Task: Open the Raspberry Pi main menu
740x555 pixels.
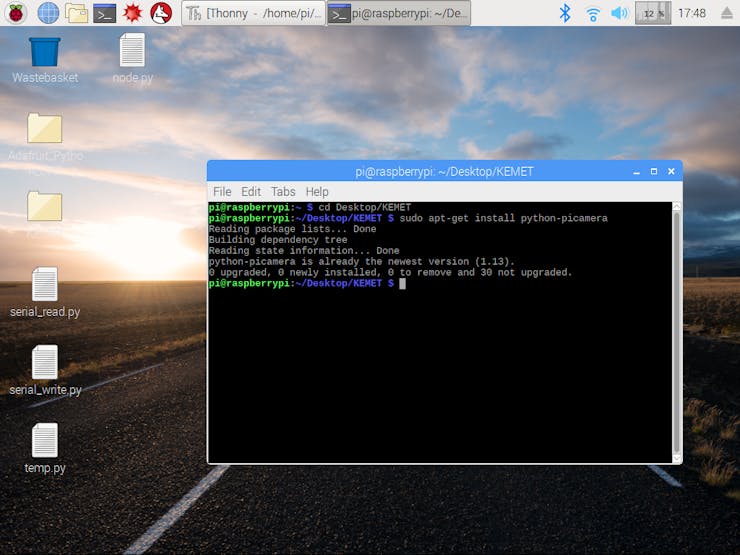Action: (16, 13)
